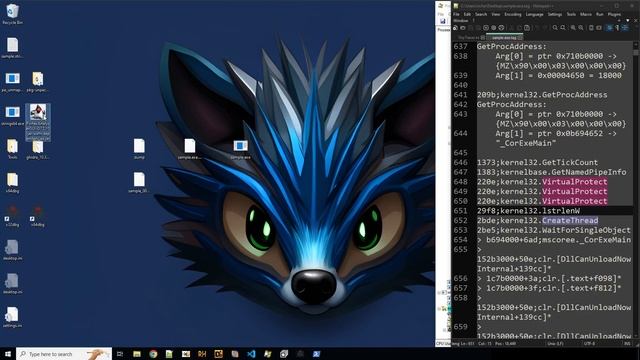Open Task View on the taskbar
The width and height of the screenshot is (640, 360).
[x=120, y=354]
